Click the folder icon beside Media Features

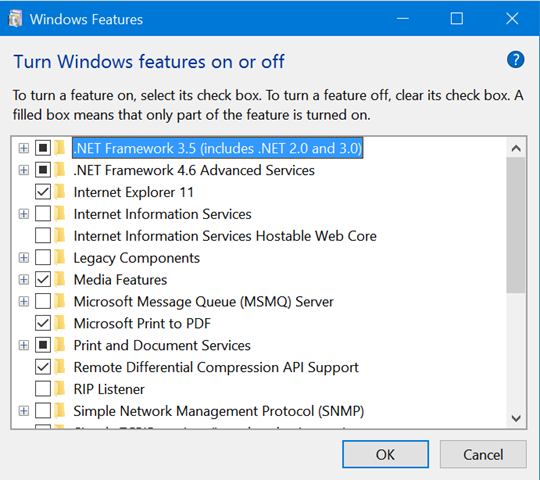(60, 279)
